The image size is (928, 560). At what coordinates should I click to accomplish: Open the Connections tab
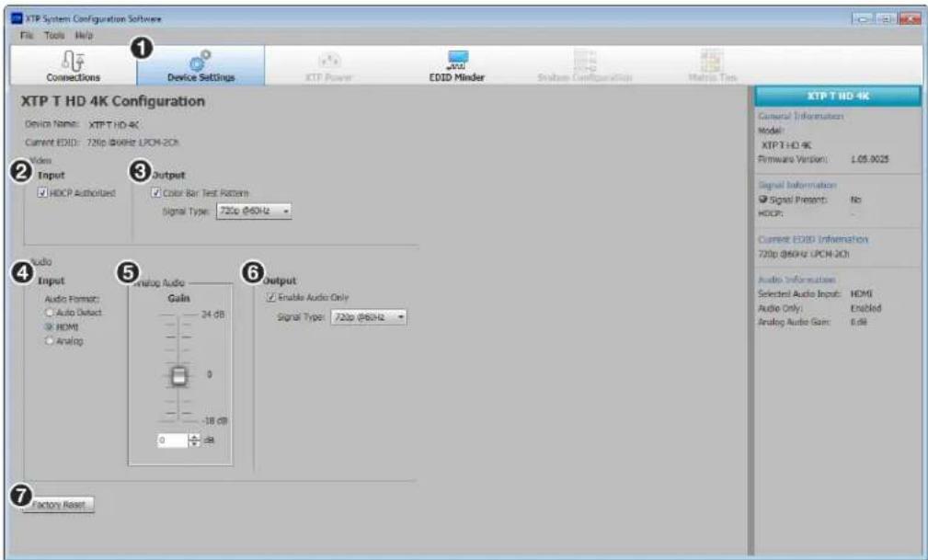click(x=74, y=65)
